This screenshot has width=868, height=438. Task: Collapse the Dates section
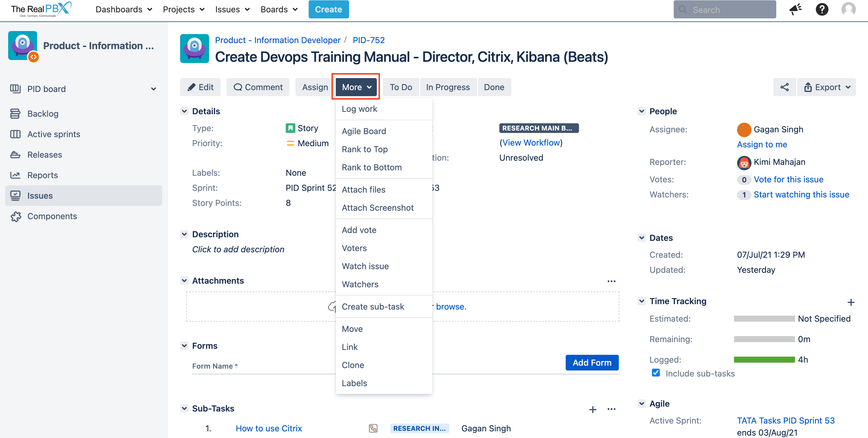click(641, 238)
